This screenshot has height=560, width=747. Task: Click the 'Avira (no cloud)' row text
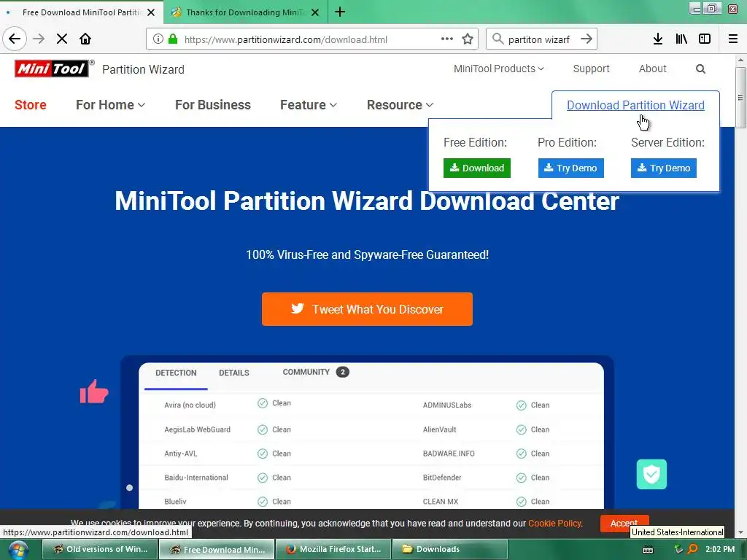point(190,405)
